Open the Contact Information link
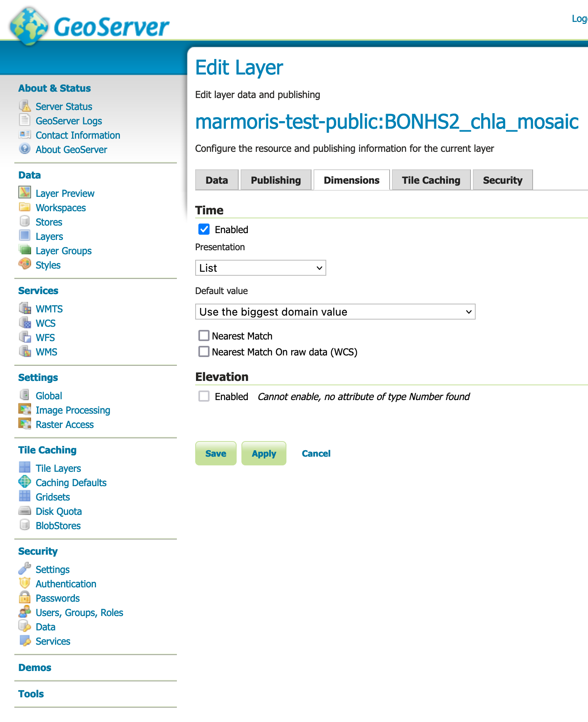 coord(78,135)
